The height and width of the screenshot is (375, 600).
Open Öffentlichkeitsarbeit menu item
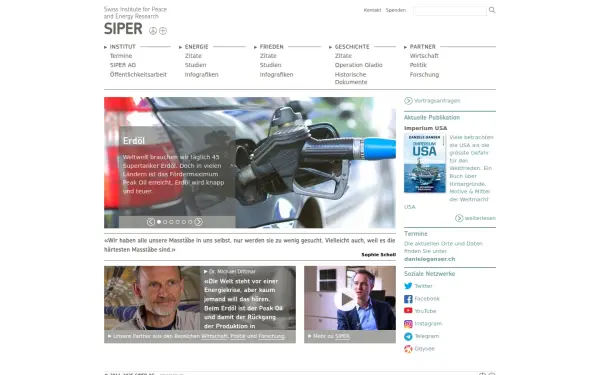tap(138, 75)
